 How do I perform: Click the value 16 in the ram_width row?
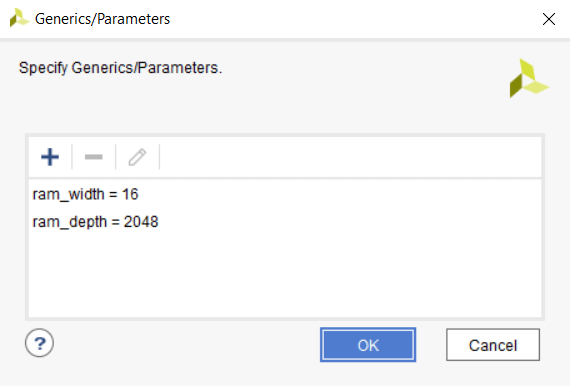click(x=130, y=194)
